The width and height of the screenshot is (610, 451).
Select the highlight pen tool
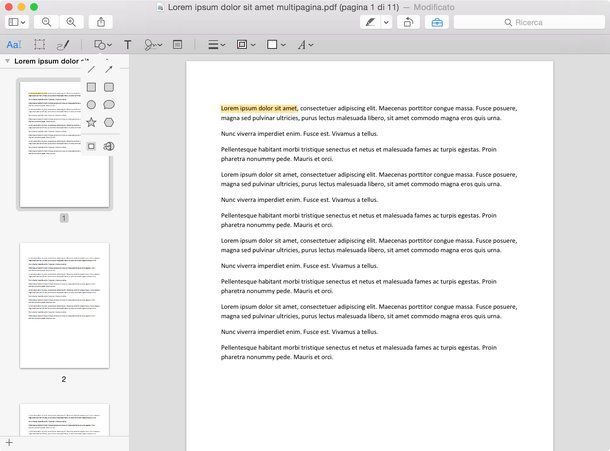[370, 22]
